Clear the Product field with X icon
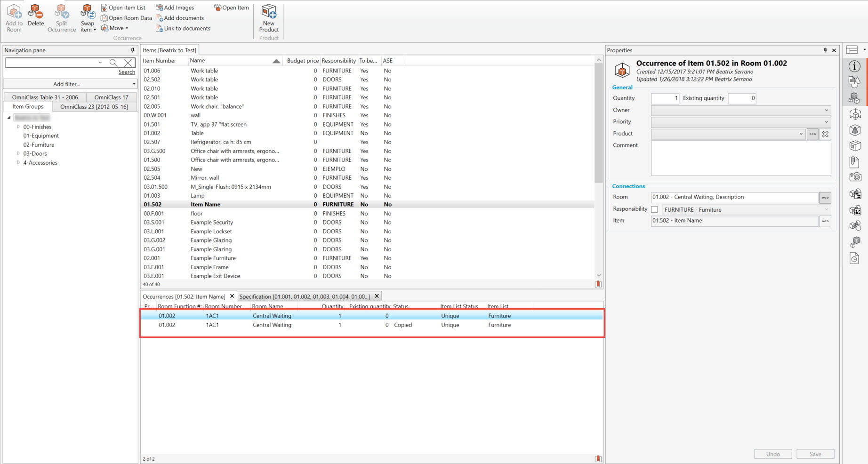Image resolution: width=868 pixels, height=464 pixels. pos(825,134)
